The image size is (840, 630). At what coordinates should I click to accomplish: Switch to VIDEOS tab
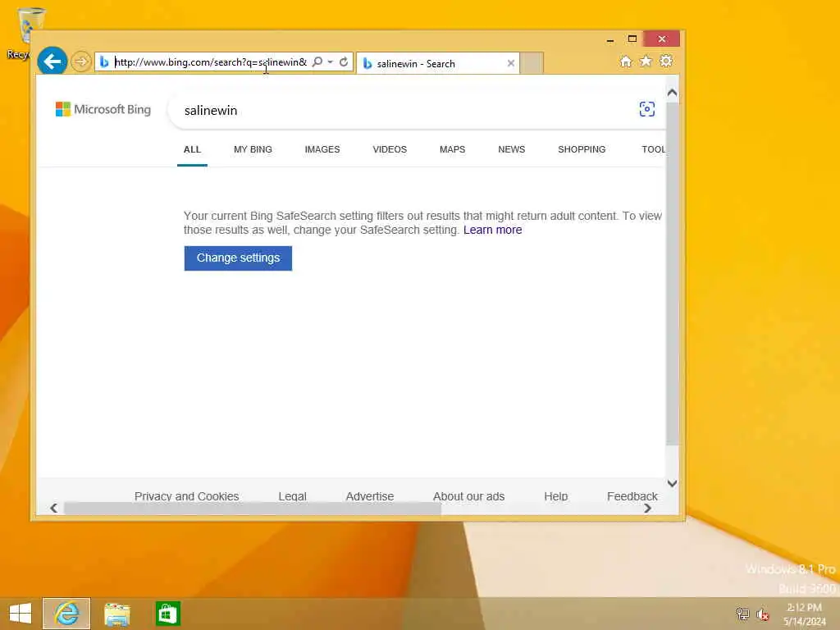390,149
